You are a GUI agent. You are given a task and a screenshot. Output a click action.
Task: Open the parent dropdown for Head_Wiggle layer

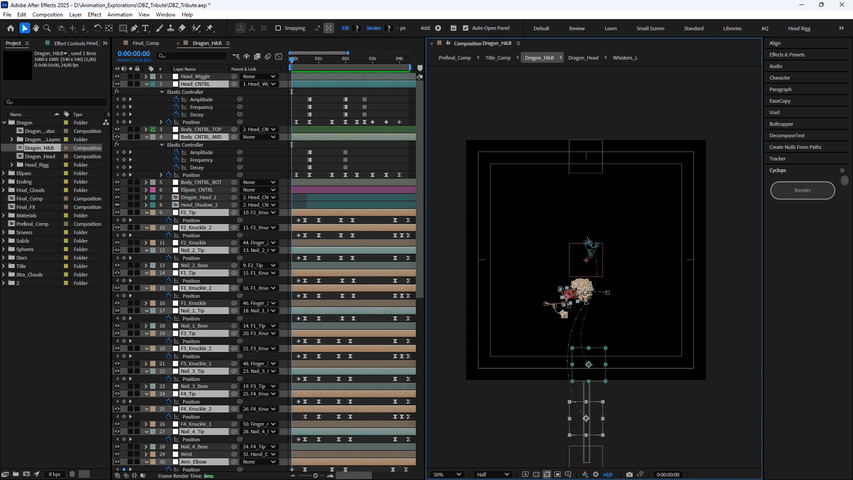(259, 77)
